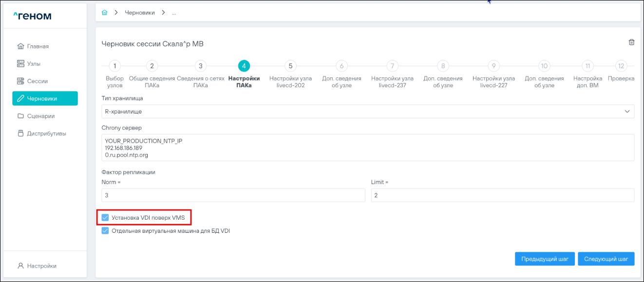Toggle Отдельная виртуальная машина для БД VDI
Screen dimensions: 644x282
[x=105, y=231]
